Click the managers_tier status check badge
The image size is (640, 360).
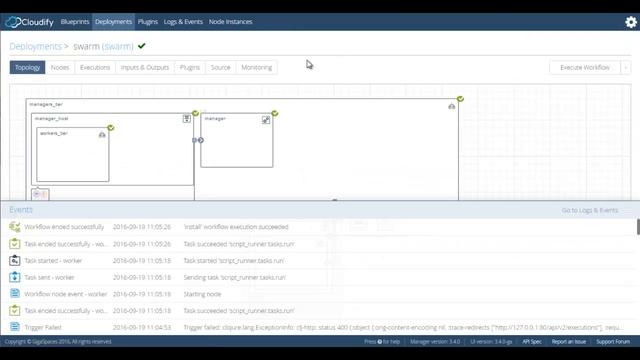[460, 99]
